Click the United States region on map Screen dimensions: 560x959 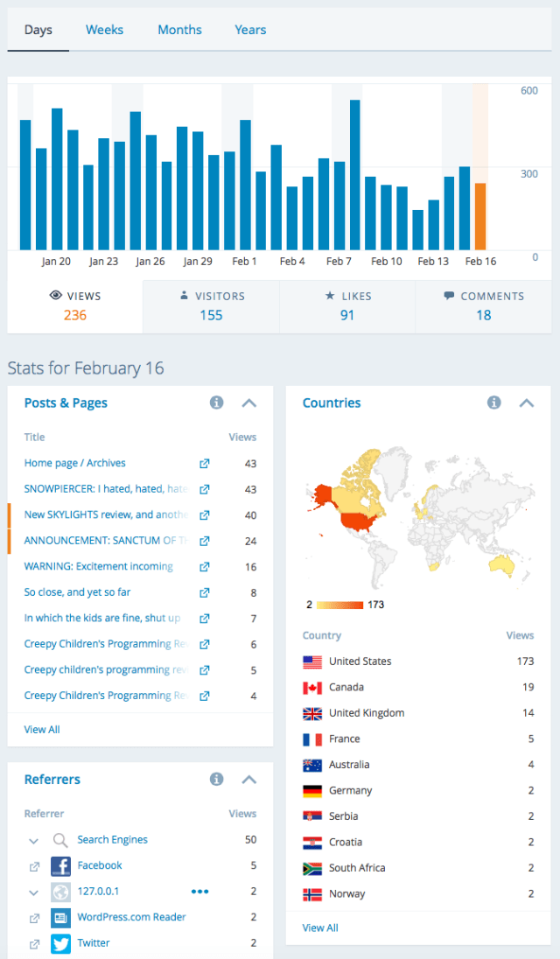coord(357,523)
